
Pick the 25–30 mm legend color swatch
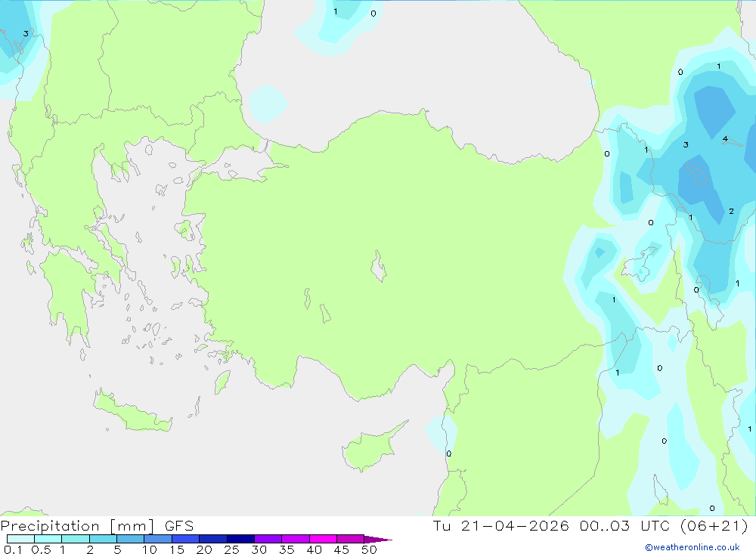pyautogui.click(x=240, y=539)
